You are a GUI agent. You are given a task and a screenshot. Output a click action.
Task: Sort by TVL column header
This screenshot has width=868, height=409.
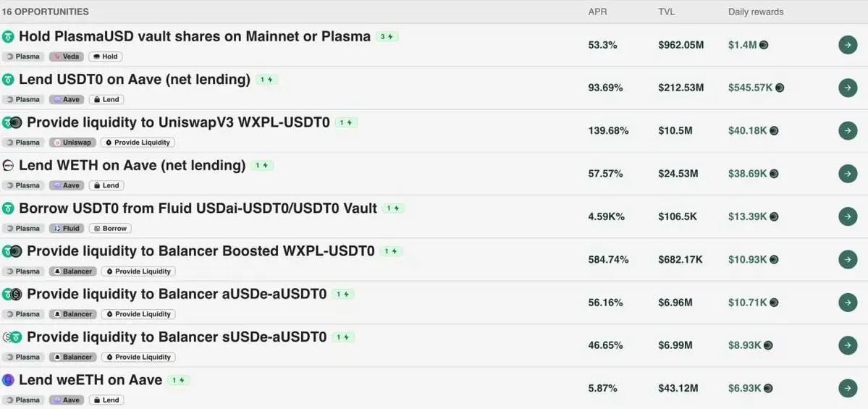[666, 12]
